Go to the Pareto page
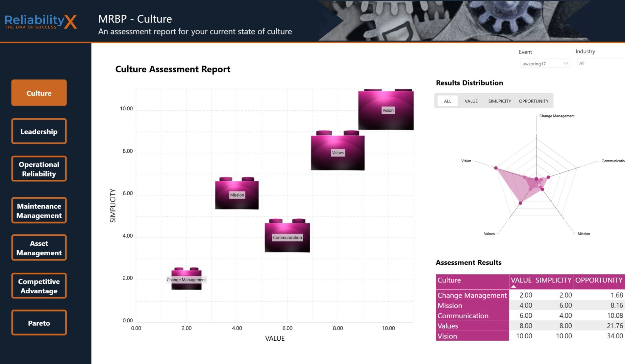Screen dimensions: 625x364 click(39, 323)
